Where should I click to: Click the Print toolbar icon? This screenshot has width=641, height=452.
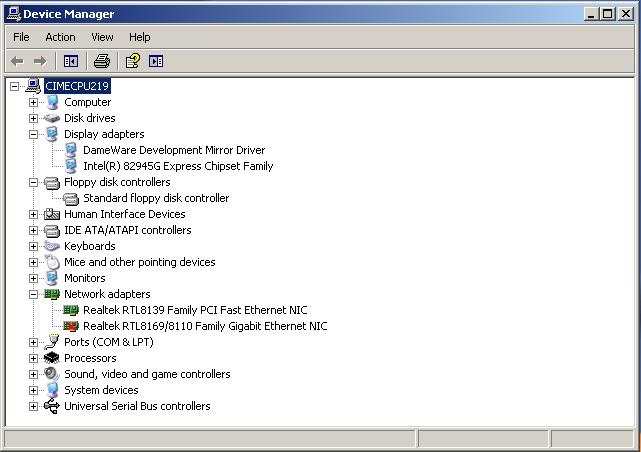pos(102,61)
